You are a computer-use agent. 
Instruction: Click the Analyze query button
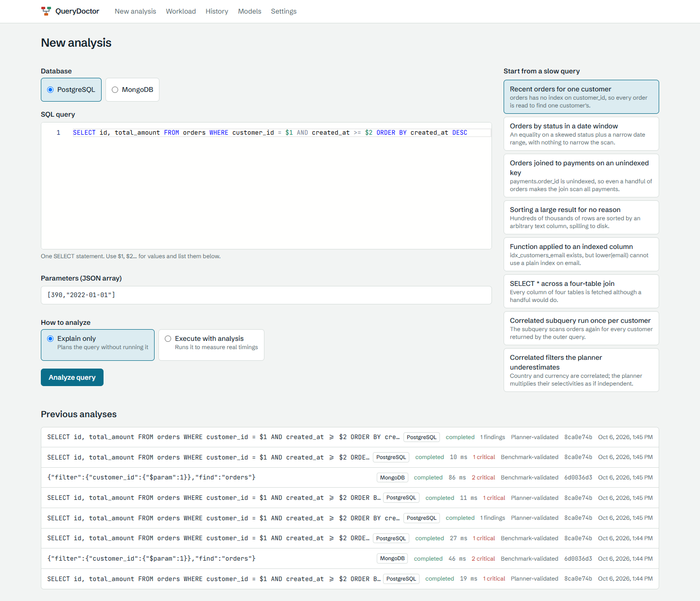pyautogui.click(x=72, y=377)
